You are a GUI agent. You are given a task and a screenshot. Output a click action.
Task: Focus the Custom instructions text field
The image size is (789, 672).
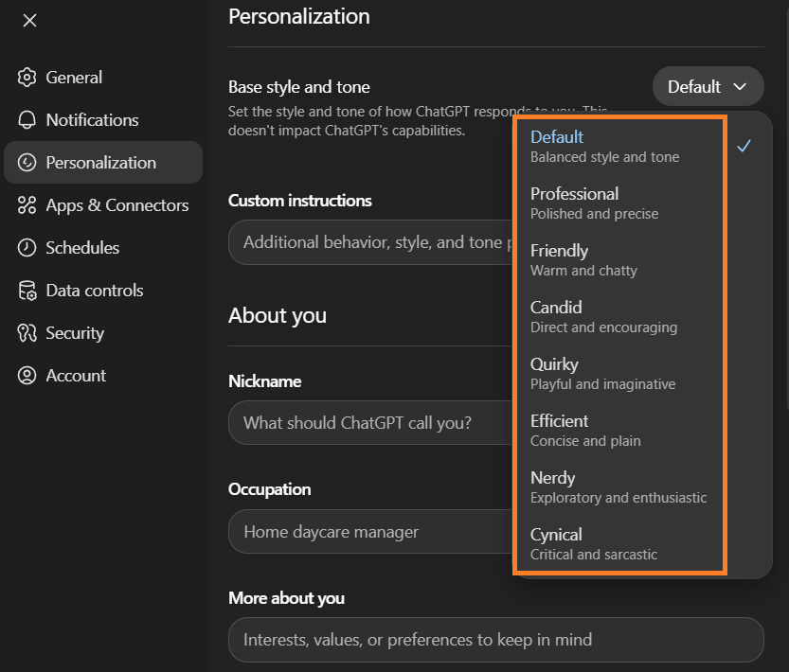tap(372, 242)
